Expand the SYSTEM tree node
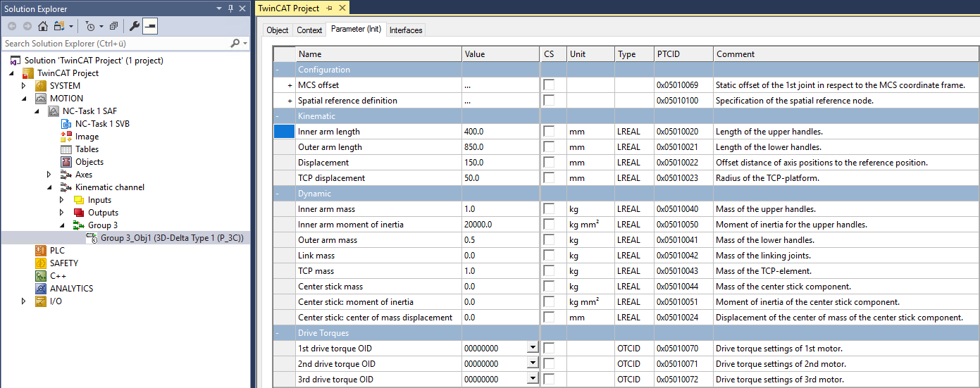 (24, 86)
